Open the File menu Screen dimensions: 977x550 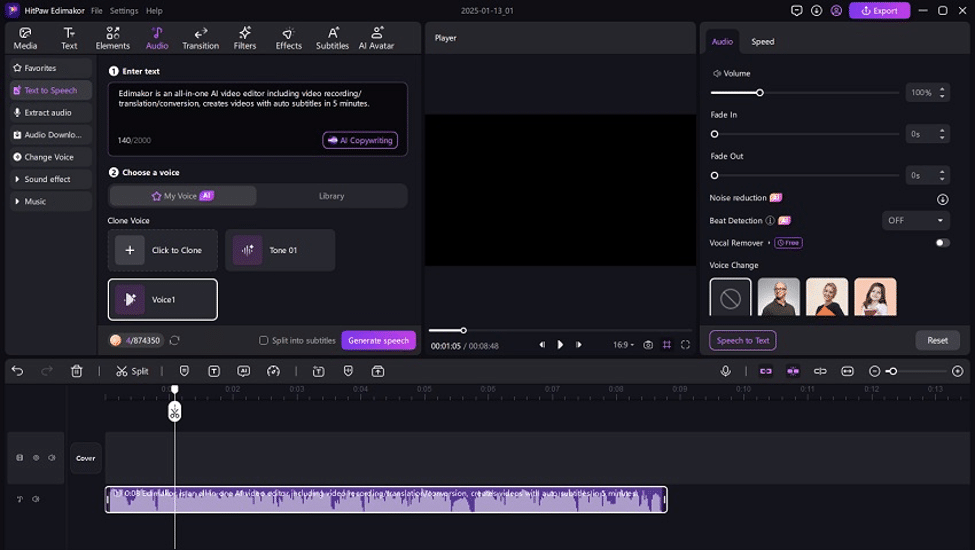[97, 11]
